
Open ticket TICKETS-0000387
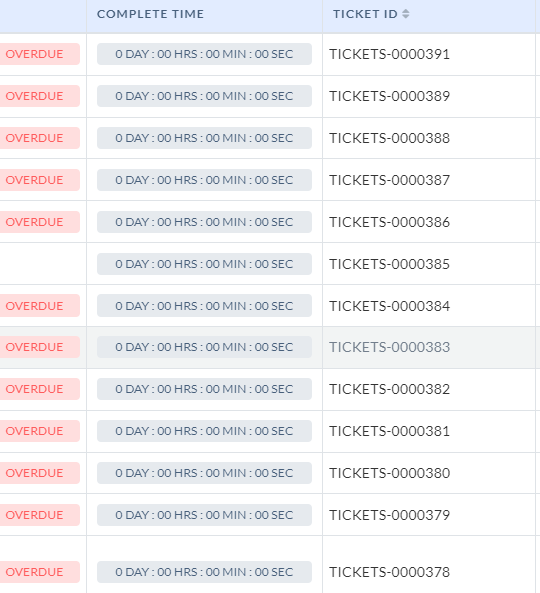(x=389, y=180)
